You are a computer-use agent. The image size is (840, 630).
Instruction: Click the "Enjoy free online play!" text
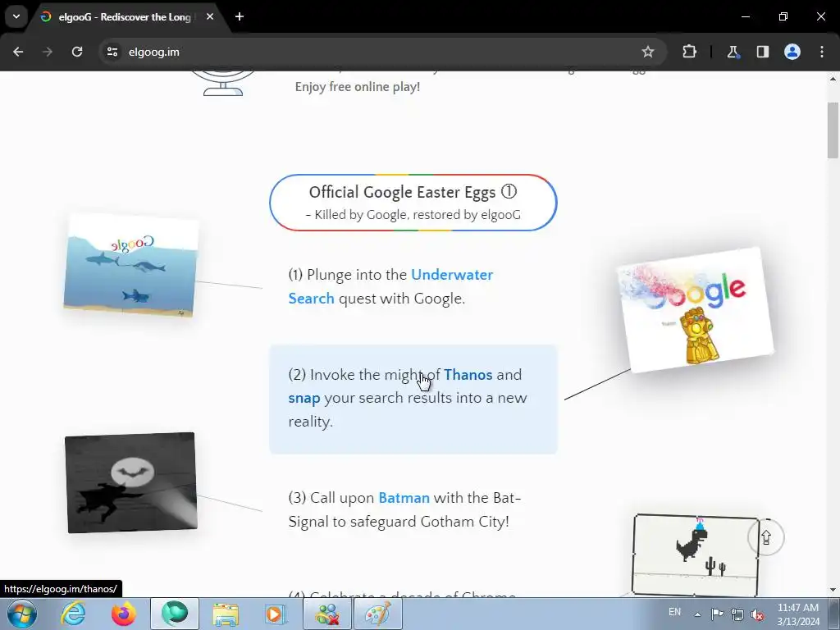pyautogui.click(x=358, y=87)
